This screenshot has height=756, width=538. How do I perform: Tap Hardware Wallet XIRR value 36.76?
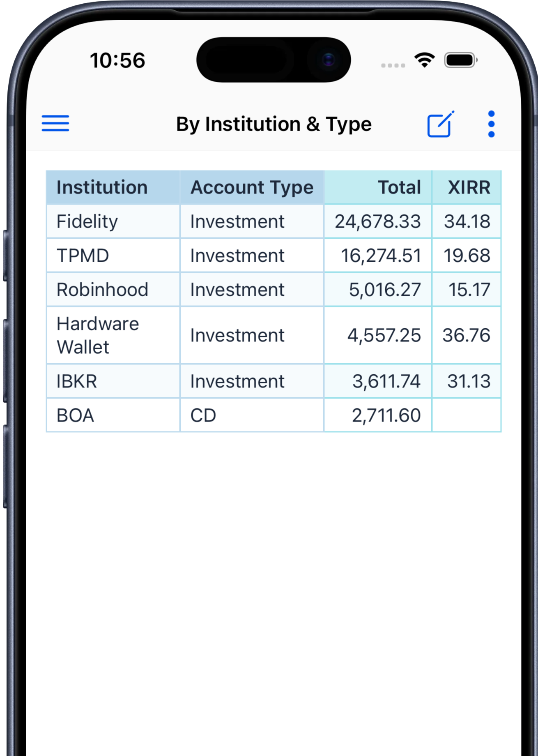tap(467, 335)
